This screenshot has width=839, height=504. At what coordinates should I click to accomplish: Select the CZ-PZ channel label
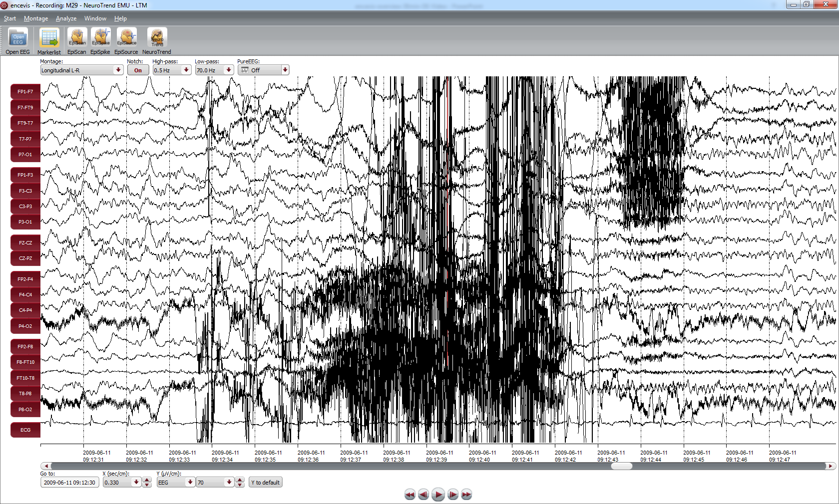coord(25,258)
